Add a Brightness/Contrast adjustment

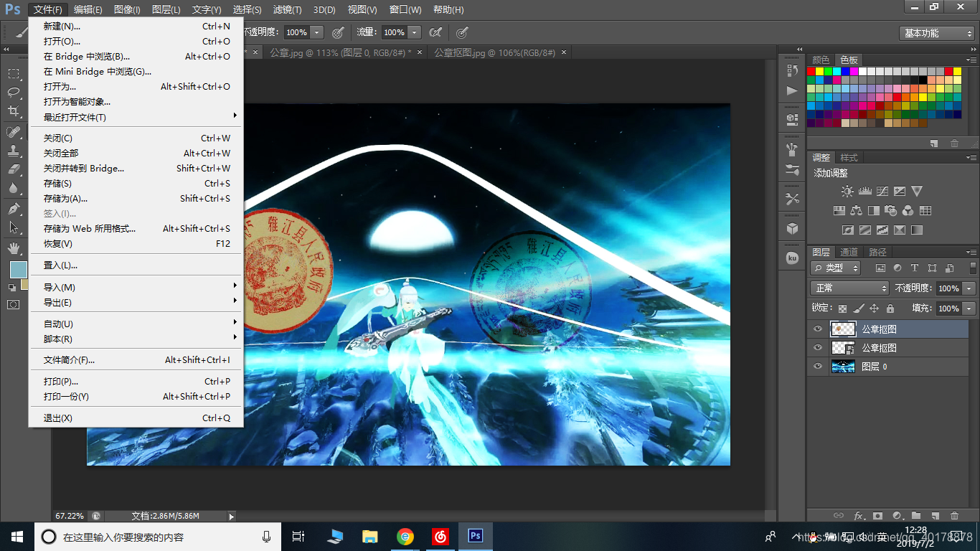coord(847,192)
